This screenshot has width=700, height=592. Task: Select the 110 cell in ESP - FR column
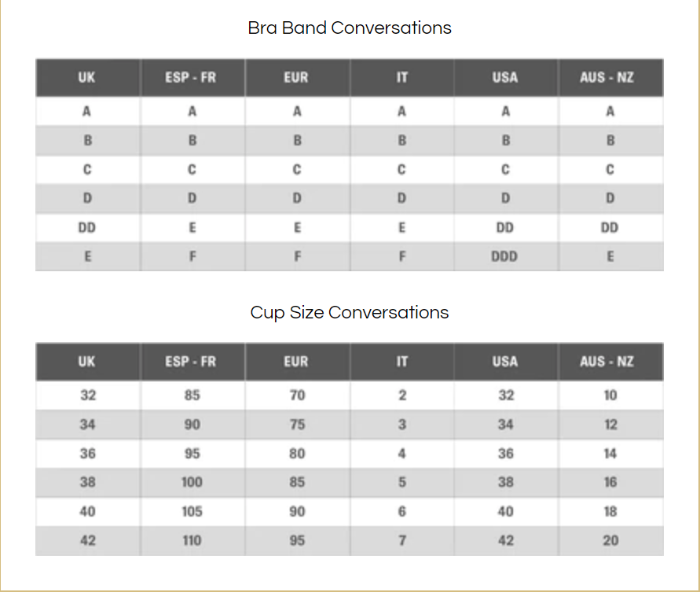tap(192, 541)
